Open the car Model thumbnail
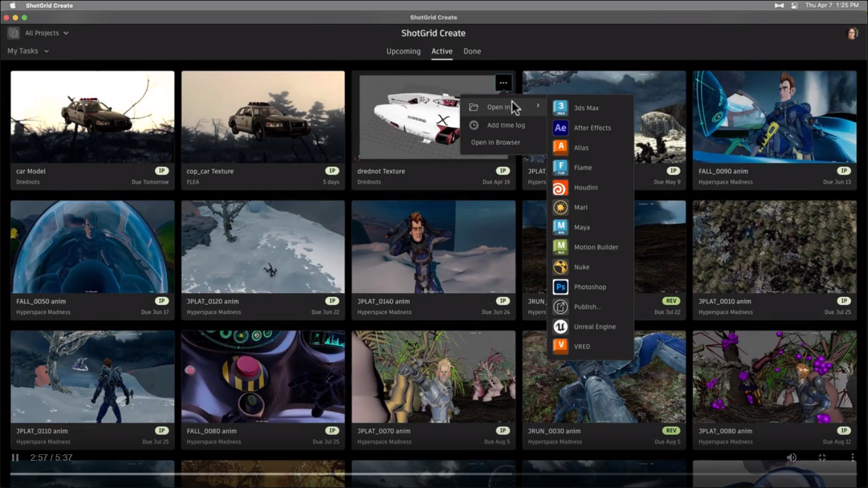868x488 pixels. 93,117
